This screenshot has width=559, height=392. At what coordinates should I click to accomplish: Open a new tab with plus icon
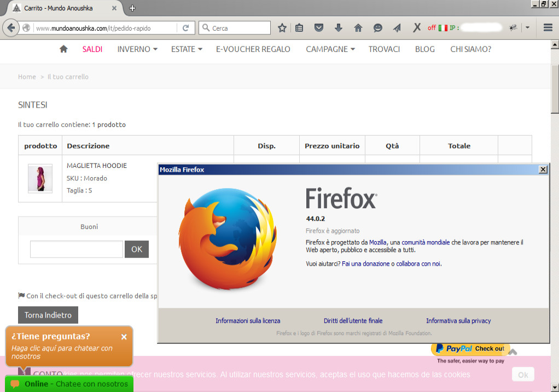[132, 8]
